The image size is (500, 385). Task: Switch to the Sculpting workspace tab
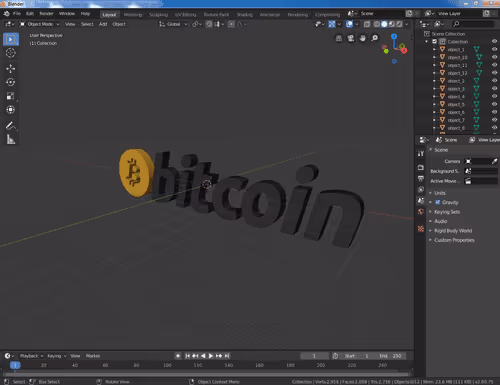pos(158,14)
